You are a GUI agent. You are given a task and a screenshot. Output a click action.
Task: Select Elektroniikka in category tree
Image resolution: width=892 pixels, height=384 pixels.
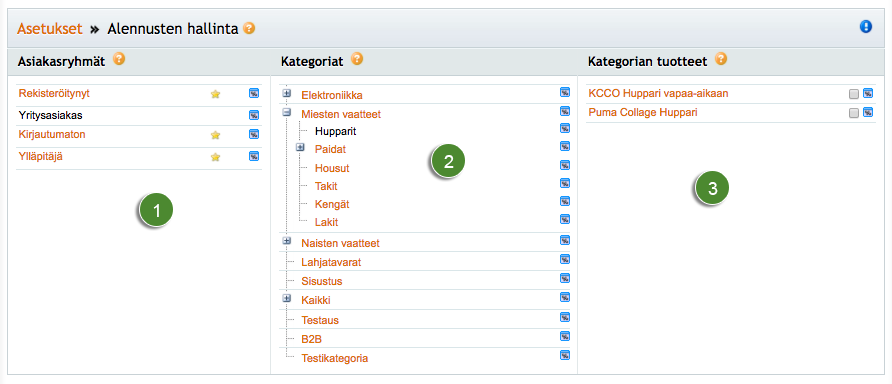(332, 95)
